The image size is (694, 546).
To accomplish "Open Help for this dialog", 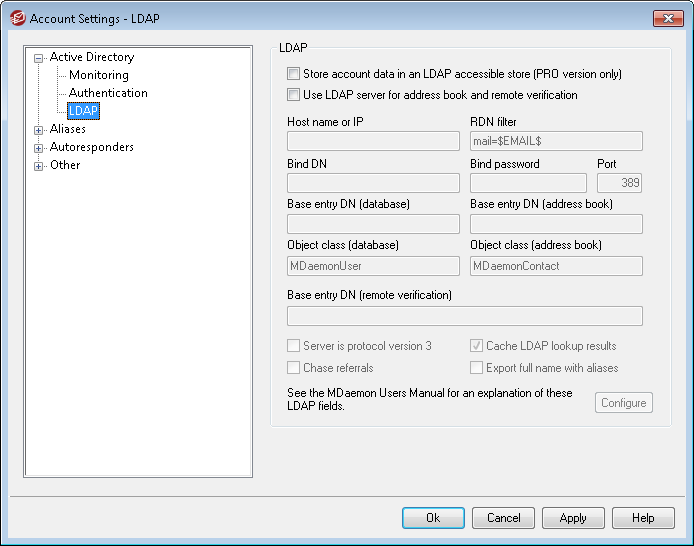I will click(x=643, y=518).
